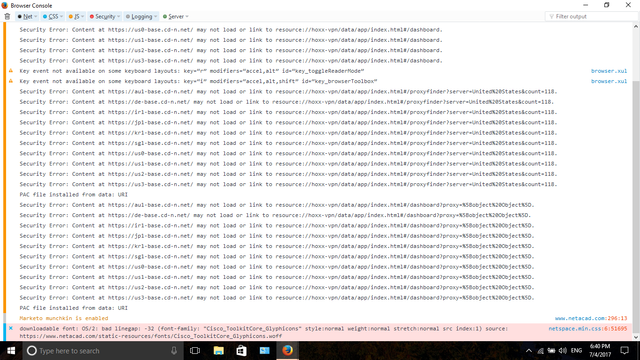Image resolution: width=640 pixels, height=360 pixels.
Task: Show hidden system tray icons
Action: tap(529, 351)
